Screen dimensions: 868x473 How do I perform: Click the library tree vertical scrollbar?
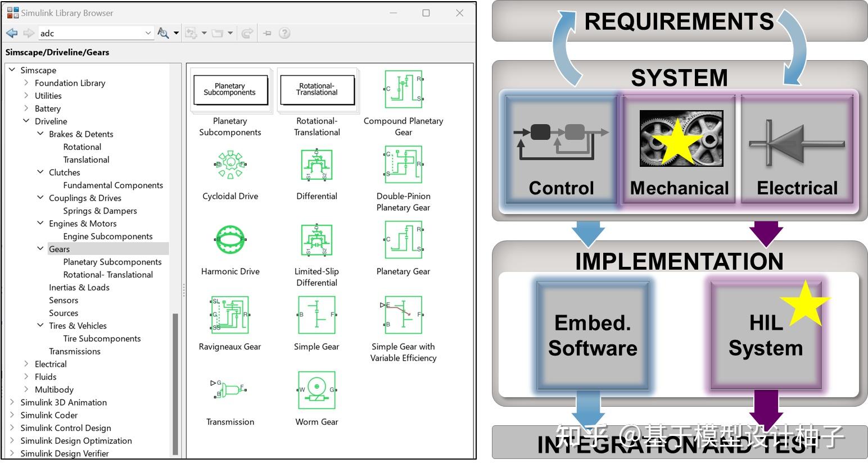point(175,384)
